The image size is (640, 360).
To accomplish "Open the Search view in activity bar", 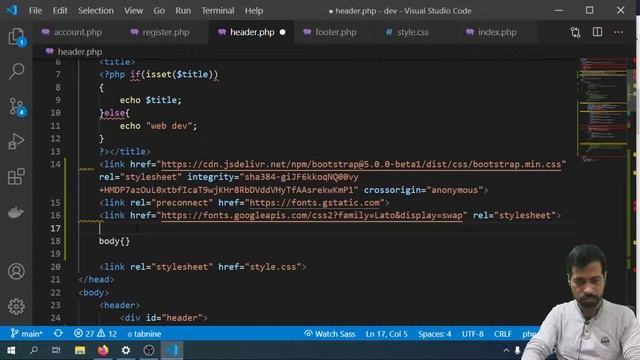I will [x=16, y=71].
